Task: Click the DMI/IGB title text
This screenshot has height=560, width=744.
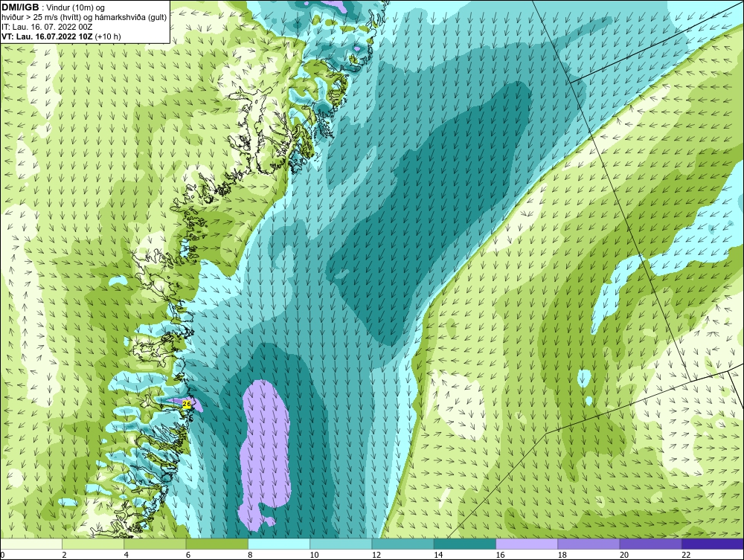Action: coord(20,7)
